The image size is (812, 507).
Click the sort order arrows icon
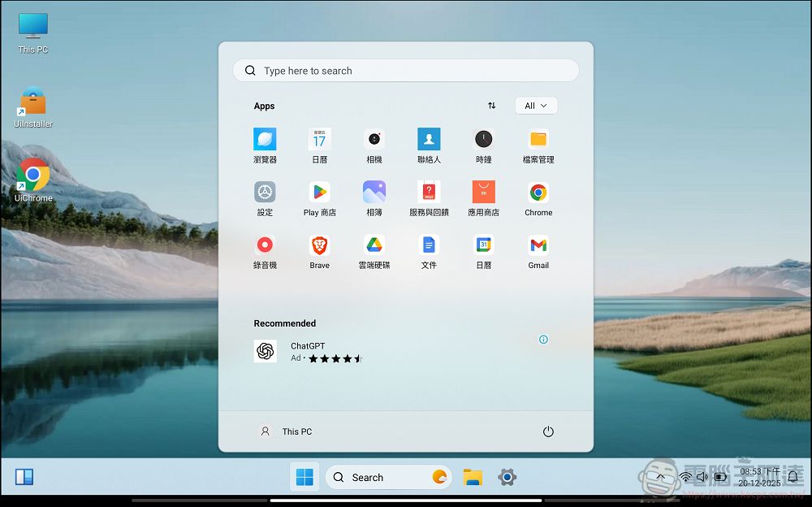point(492,105)
